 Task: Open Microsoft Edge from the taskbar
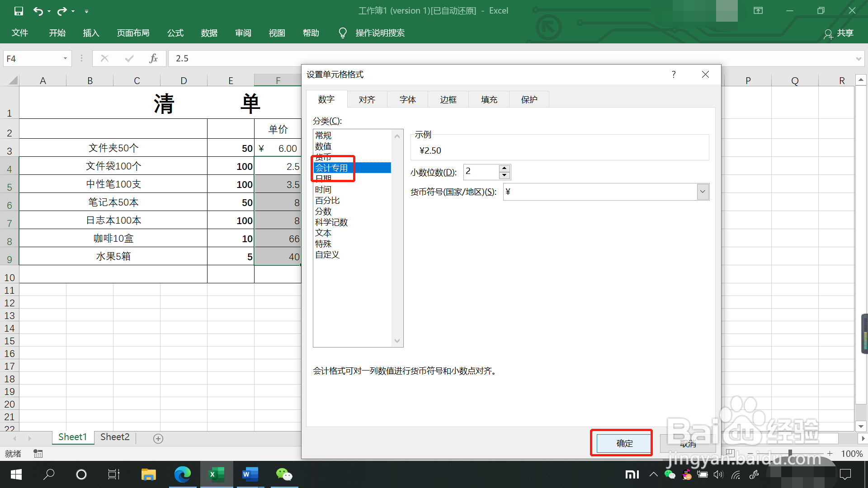click(183, 474)
